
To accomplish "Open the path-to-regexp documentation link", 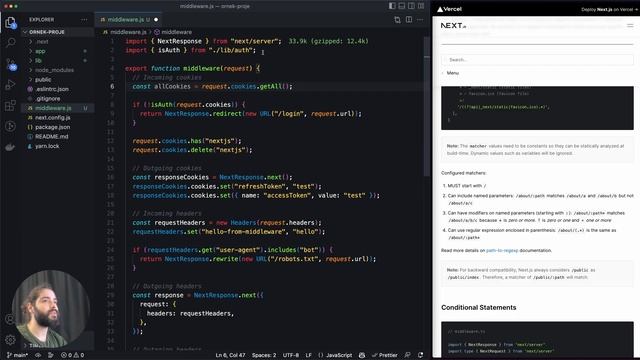I will (x=502, y=250).
